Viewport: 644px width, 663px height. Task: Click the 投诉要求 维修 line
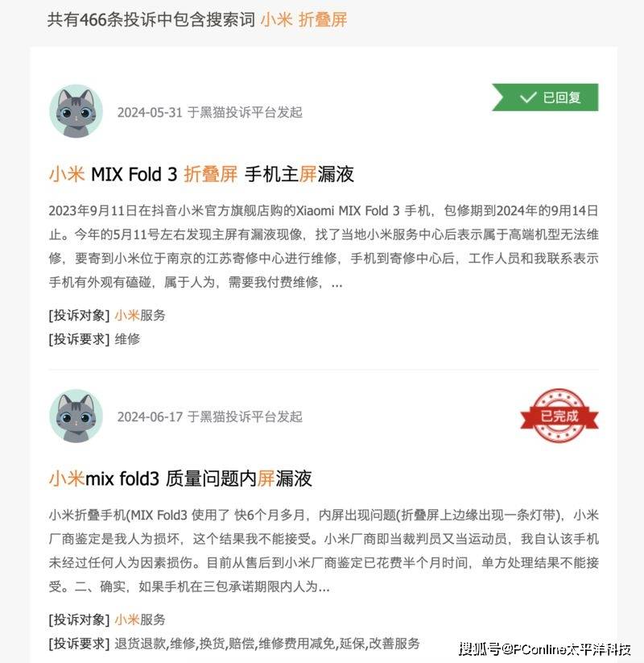pos(95,339)
